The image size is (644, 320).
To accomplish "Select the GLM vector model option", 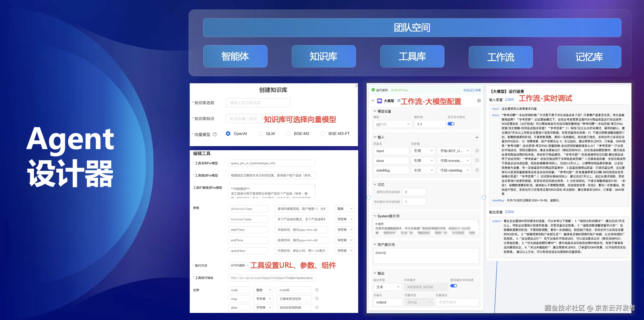I will 261,134.
